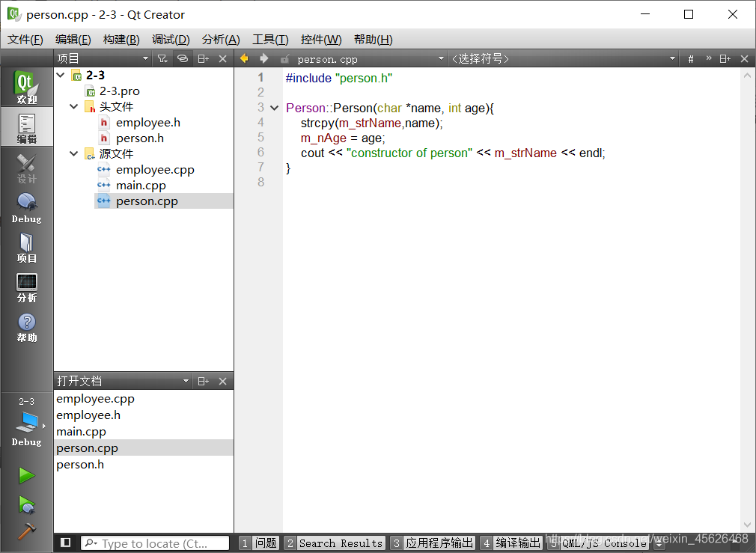Select 2-3.pro in project tree

point(120,91)
